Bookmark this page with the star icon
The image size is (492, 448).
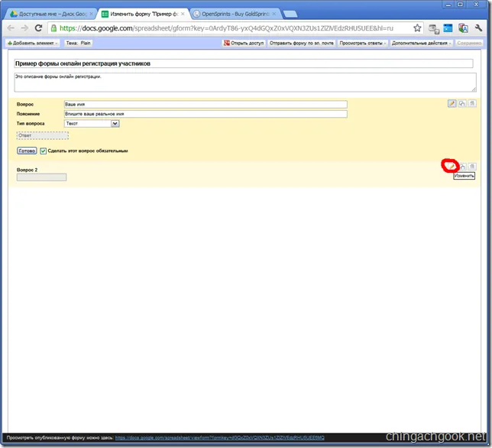(x=417, y=28)
